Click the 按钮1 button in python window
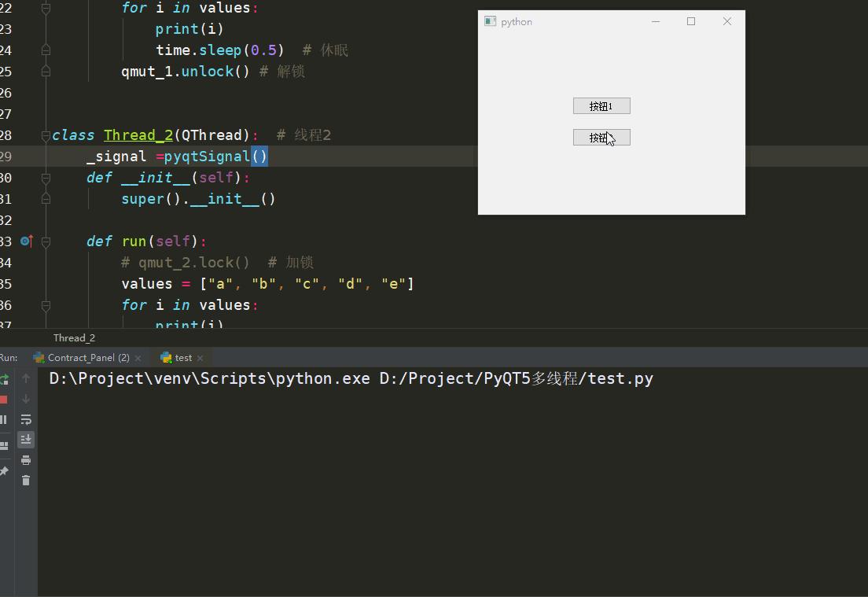The width and height of the screenshot is (868, 597). pos(601,105)
